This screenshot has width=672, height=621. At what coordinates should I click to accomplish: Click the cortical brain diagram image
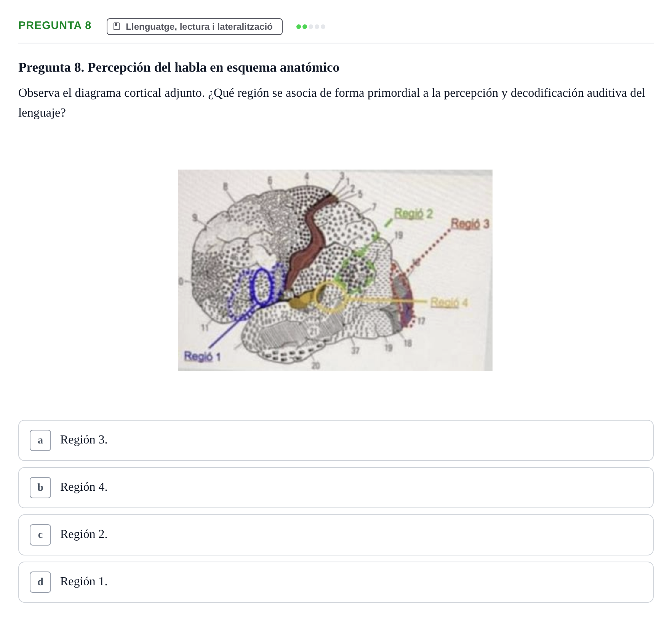tap(335, 270)
